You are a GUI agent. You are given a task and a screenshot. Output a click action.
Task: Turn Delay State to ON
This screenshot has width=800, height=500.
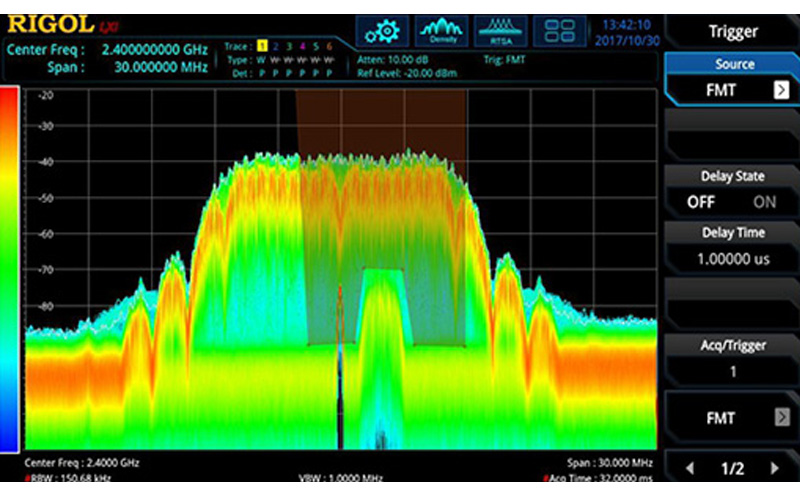click(x=764, y=202)
